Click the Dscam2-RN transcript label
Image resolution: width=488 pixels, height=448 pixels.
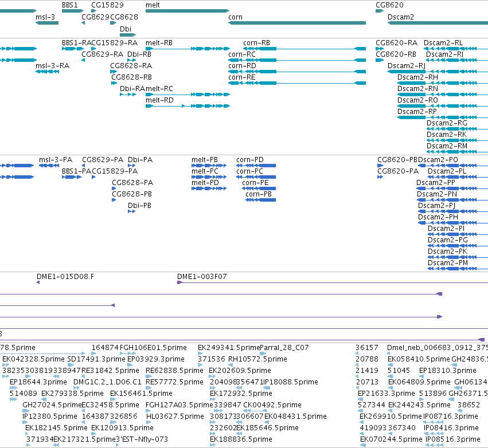point(417,89)
